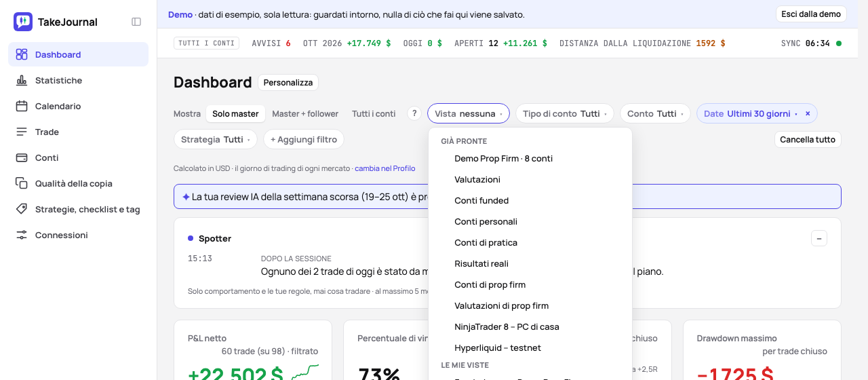868x380 pixels.
Task: Go to the Calendario page
Action: (78, 106)
